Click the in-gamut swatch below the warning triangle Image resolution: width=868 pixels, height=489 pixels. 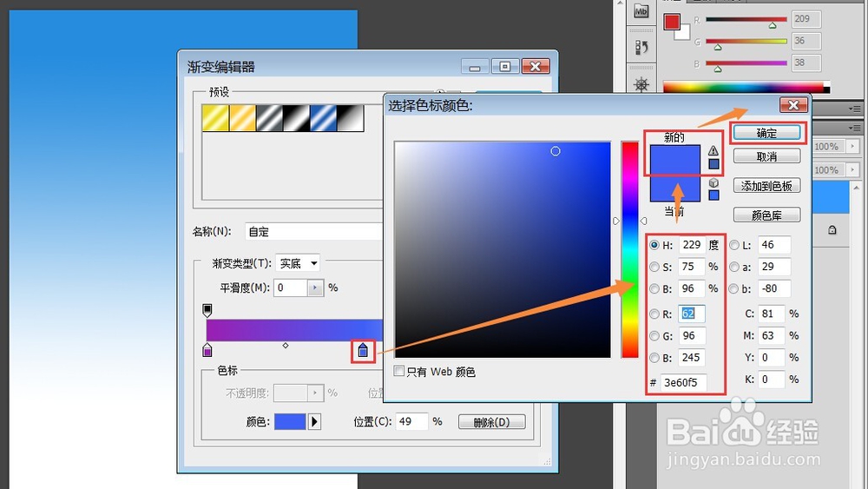[x=713, y=164]
